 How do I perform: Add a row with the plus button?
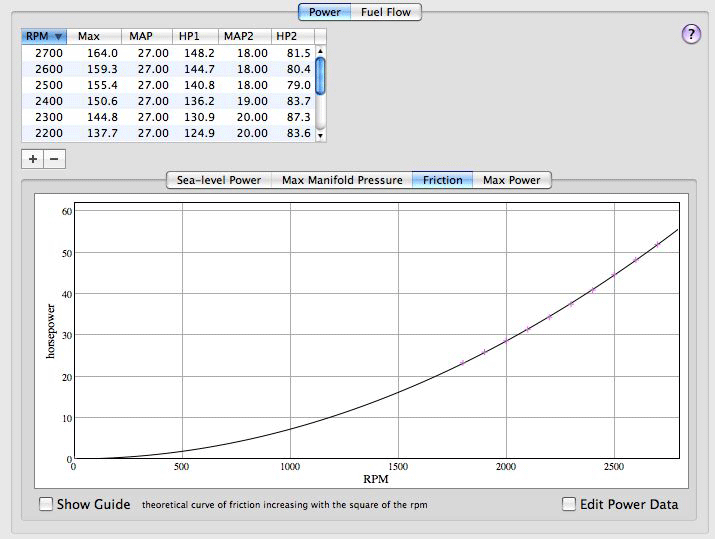(32, 159)
